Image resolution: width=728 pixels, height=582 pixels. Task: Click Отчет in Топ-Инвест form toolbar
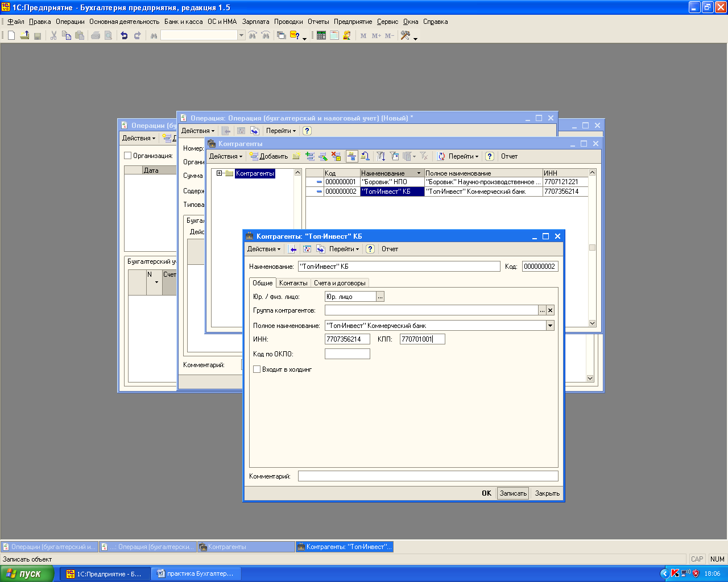390,249
